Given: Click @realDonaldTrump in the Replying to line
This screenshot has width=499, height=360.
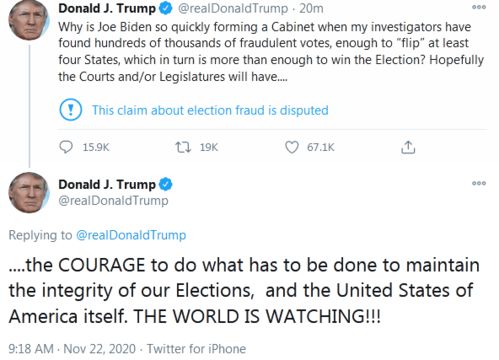Looking at the screenshot, I should tap(131, 235).
